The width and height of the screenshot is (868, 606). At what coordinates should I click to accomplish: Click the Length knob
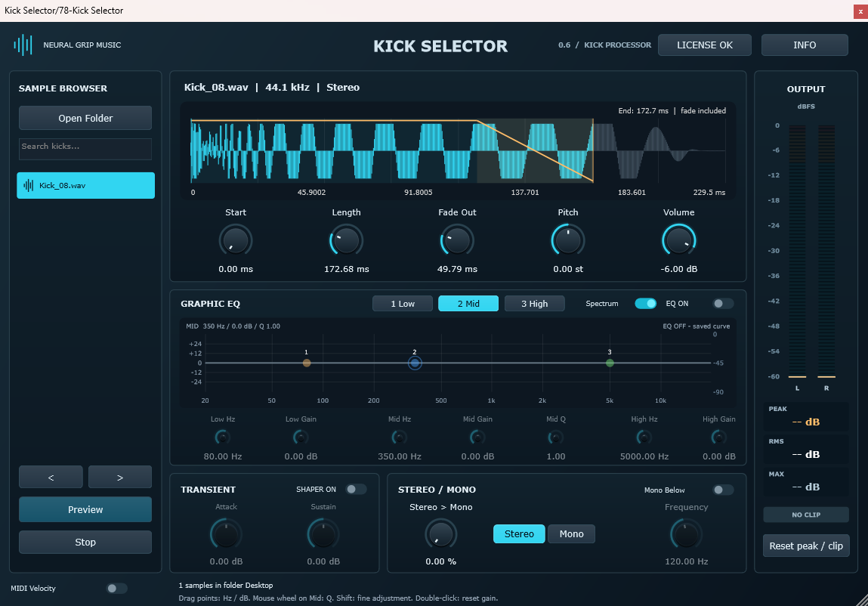[x=347, y=240]
